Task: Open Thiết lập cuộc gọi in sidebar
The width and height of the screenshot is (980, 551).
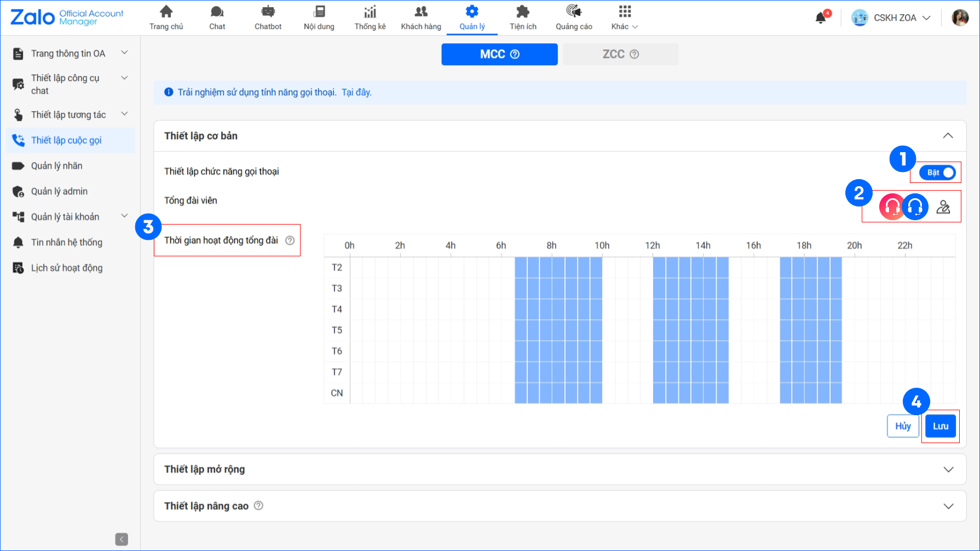Action: point(70,140)
